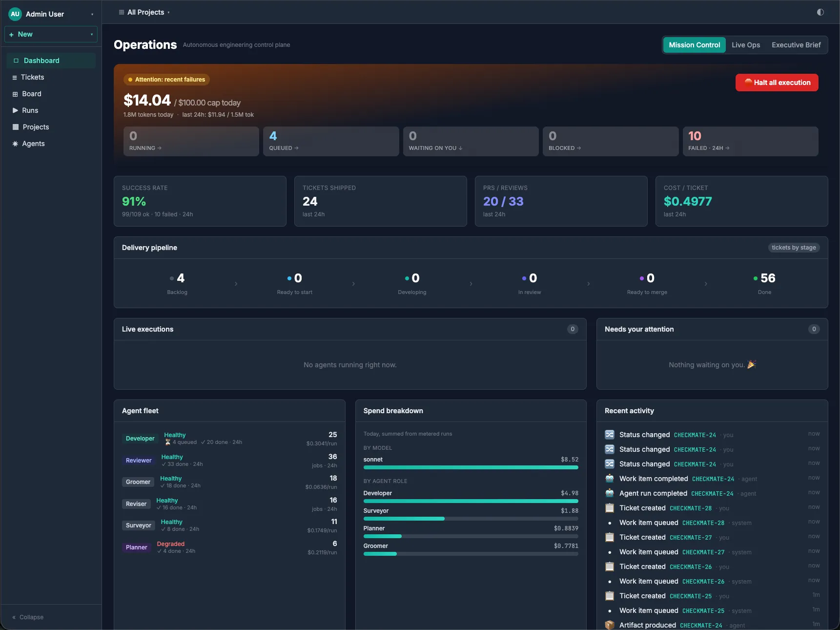The height and width of the screenshot is (630, 840).
Task: Click the Artifact produced package icon
Action: click(610, 625)
